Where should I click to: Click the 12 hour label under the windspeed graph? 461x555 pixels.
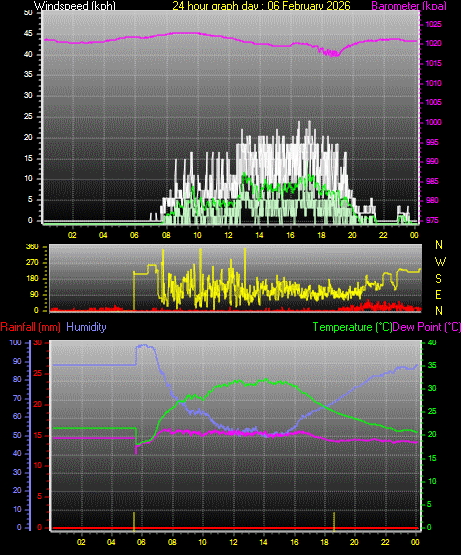[228, 235]
